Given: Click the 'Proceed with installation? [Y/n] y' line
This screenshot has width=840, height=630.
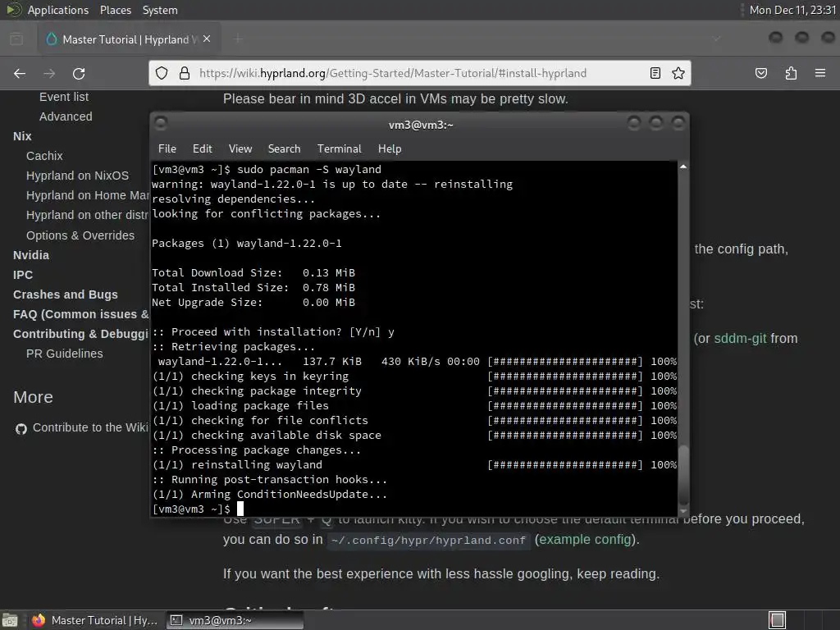Looking at the screenshot, I should (273, 332).
